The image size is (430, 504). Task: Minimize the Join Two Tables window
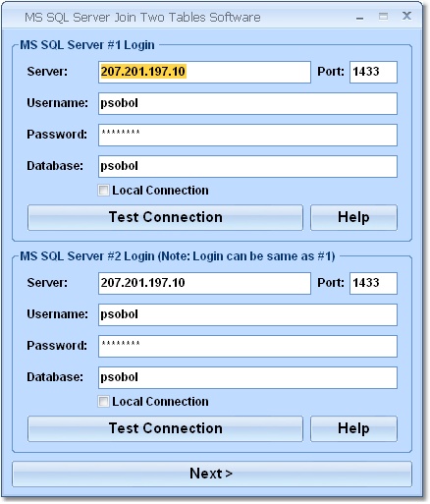[x=360, y=17]
